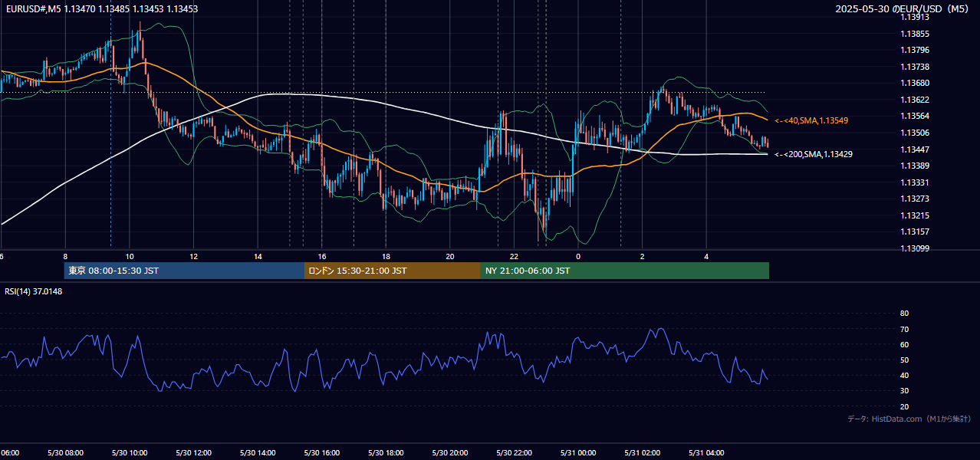The height and width of the screenshot is (460, 980).
Task: Click the RSI 60 level label
Action: pyautogui.click(x=904, y=344)
